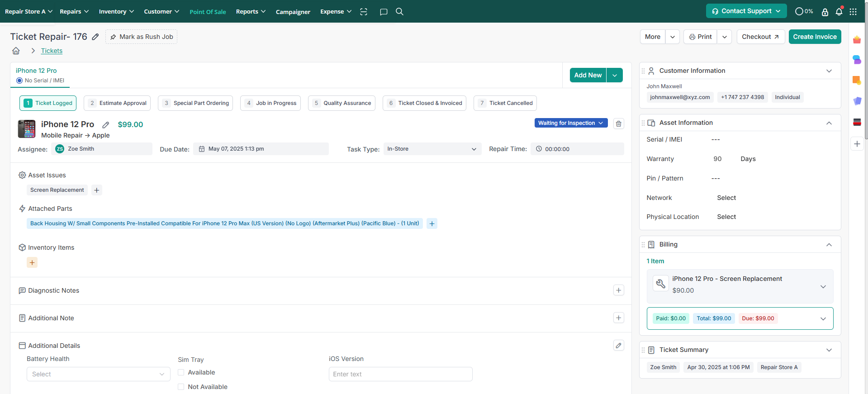Click the Due Date field
This screenshot has height=394, width=868.
(261, 149)
